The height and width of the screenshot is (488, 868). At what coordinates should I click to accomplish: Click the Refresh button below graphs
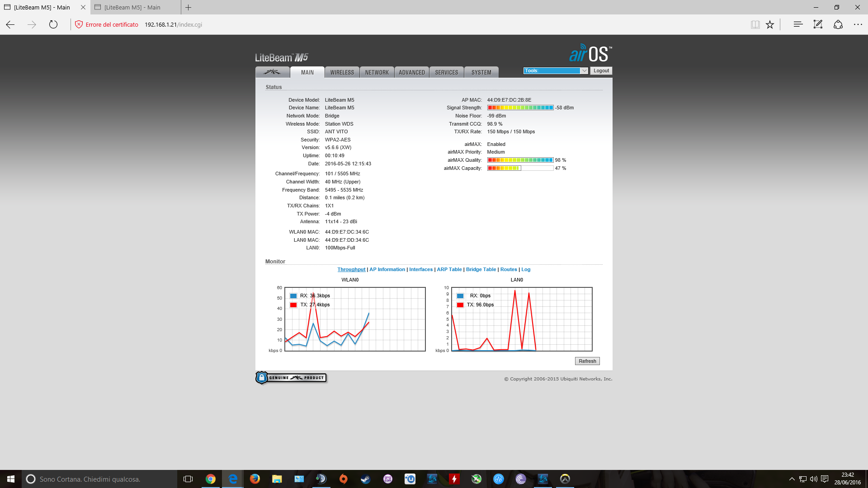click(x=587, y=361)
